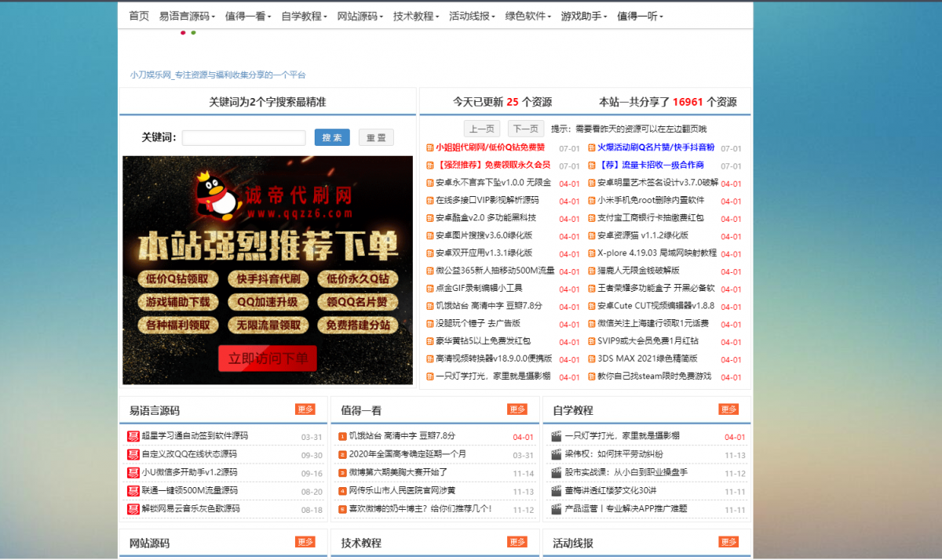Image resolution: width=942 pixels, height=560 pixels.
Task: Click the blue 搜索 button
Action: [x=332, y=137]
